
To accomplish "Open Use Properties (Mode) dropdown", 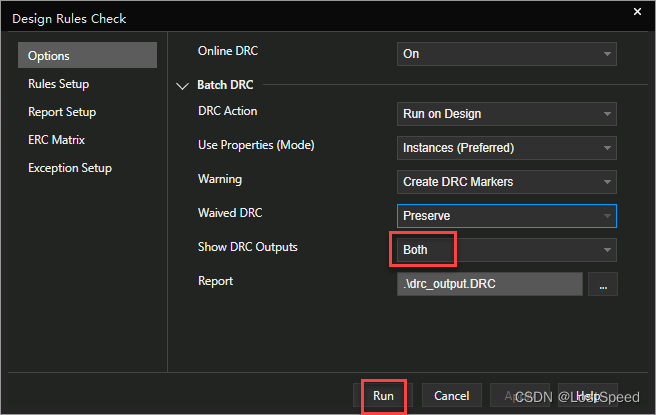I will [x=506, y=148].
